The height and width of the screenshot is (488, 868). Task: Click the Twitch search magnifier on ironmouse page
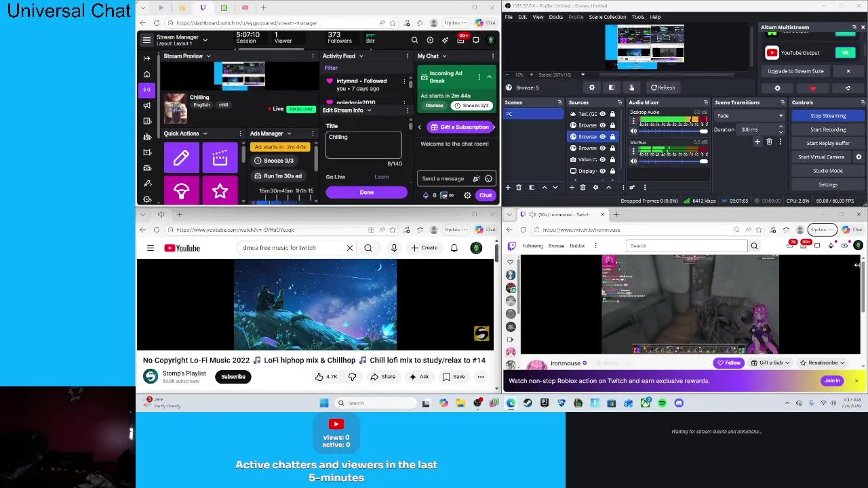(x=754, y=246)
